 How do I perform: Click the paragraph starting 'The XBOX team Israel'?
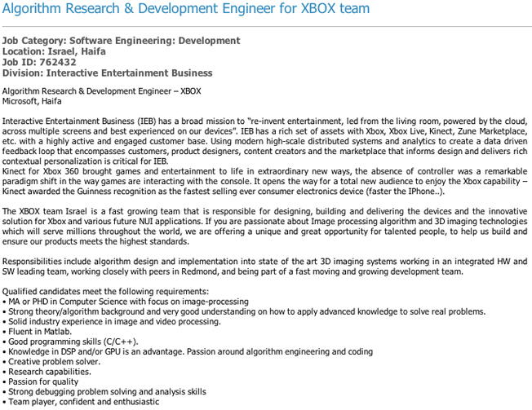point(264,227)
